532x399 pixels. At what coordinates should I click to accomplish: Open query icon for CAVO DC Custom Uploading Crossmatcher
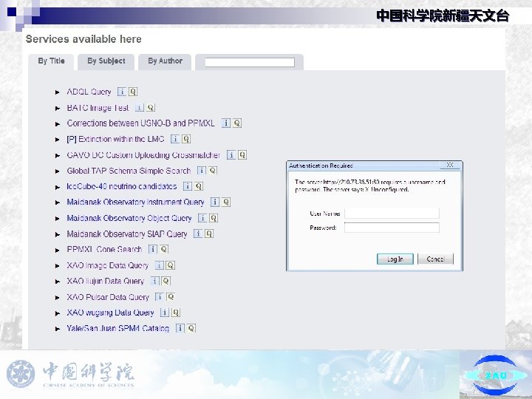point(242,155)
